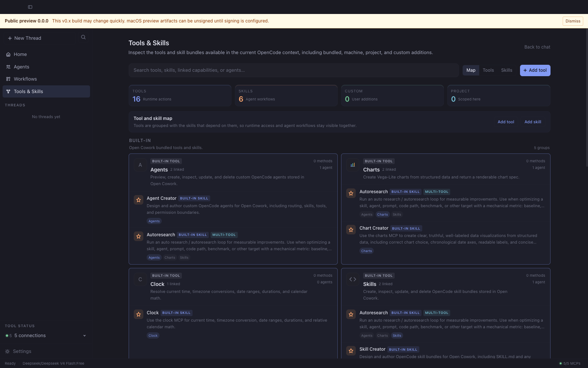
Task: Click Add tool link in map panel
Action: (506, 122)
